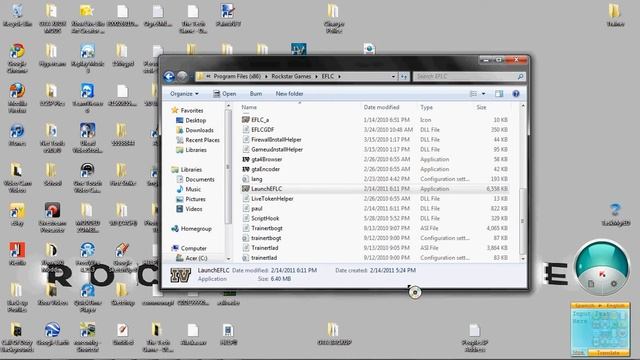
Task: Launch Google Chrome desktop shortcut
Action: (x=17, y=58)
